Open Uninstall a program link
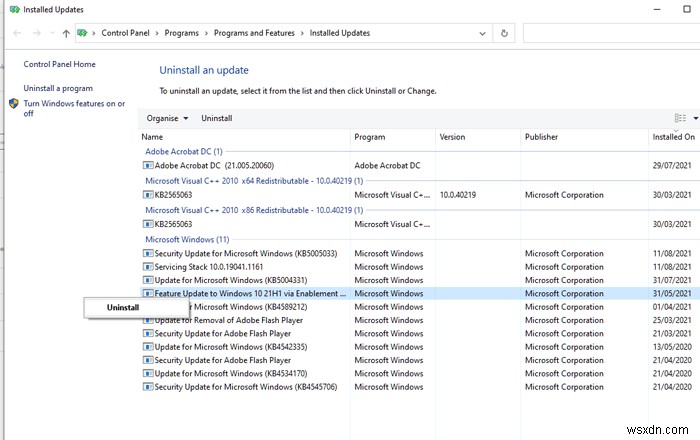The width and height of the screenshot is (700, 440). coord(58,88)
